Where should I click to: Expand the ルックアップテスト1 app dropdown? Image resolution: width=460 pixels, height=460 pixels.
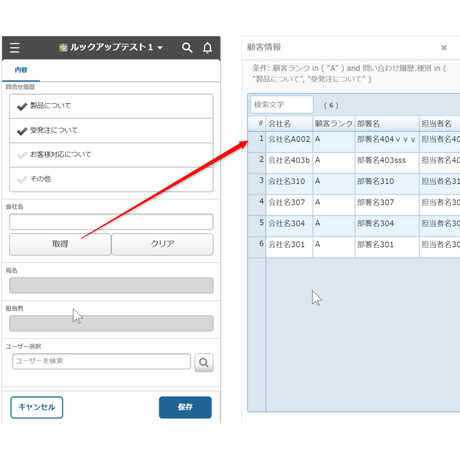point(160,48)
